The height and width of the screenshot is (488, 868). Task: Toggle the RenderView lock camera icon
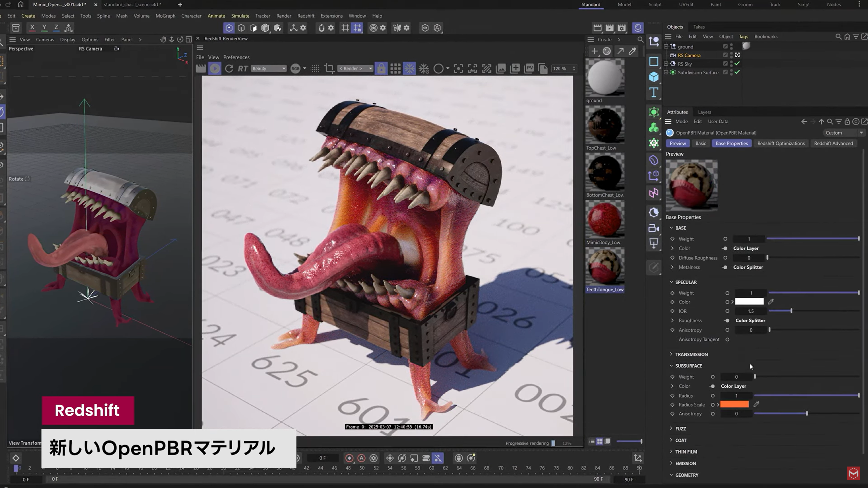(x=381, y=69)
